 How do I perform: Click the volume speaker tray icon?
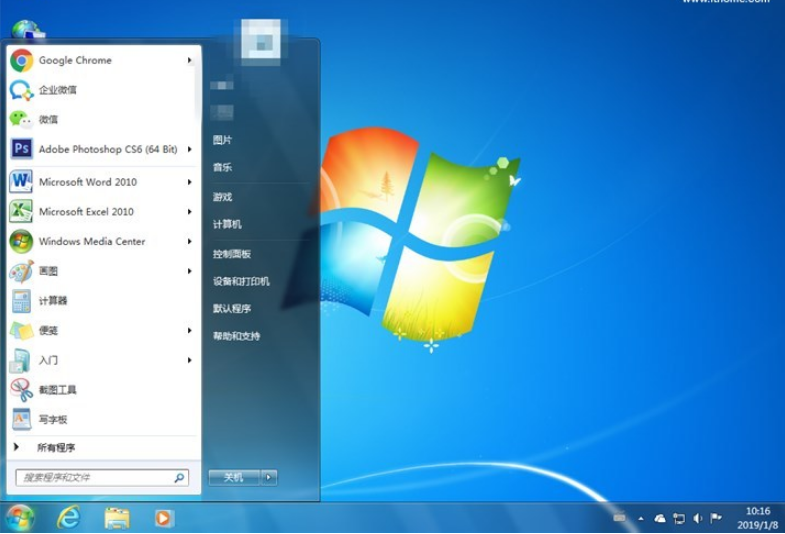tap(698, 518)
